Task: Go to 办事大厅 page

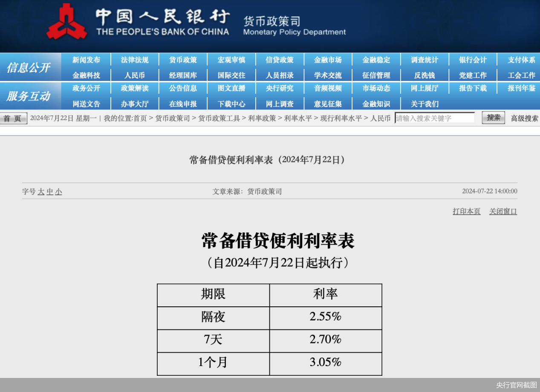Action: [135, 104]
